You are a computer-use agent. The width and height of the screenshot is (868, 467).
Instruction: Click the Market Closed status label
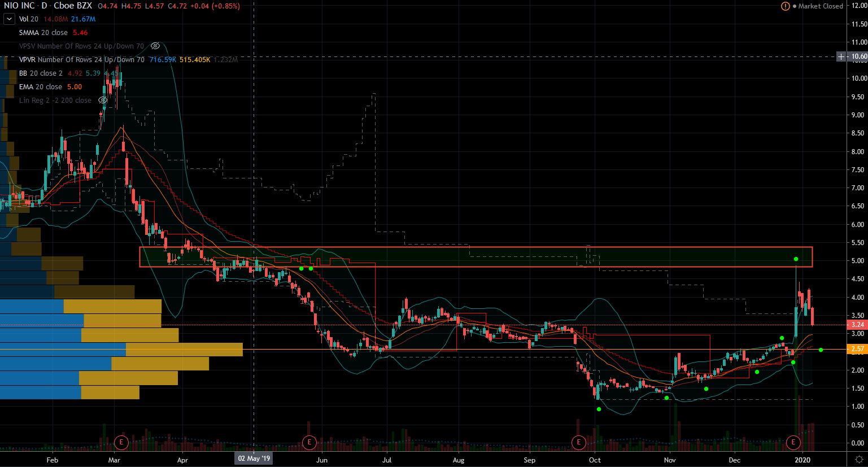coord(820,6)
